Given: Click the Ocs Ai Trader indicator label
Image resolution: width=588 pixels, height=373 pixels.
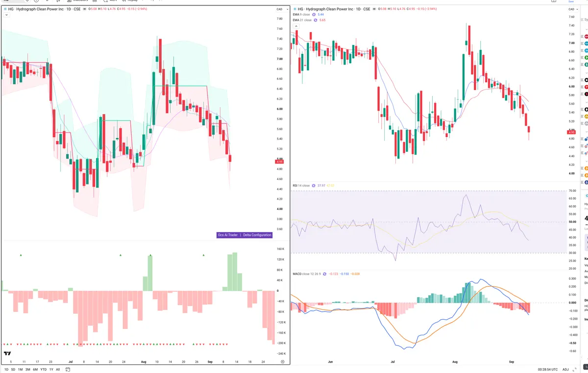Looking at the screenshot, I should [x=227, y=235].
